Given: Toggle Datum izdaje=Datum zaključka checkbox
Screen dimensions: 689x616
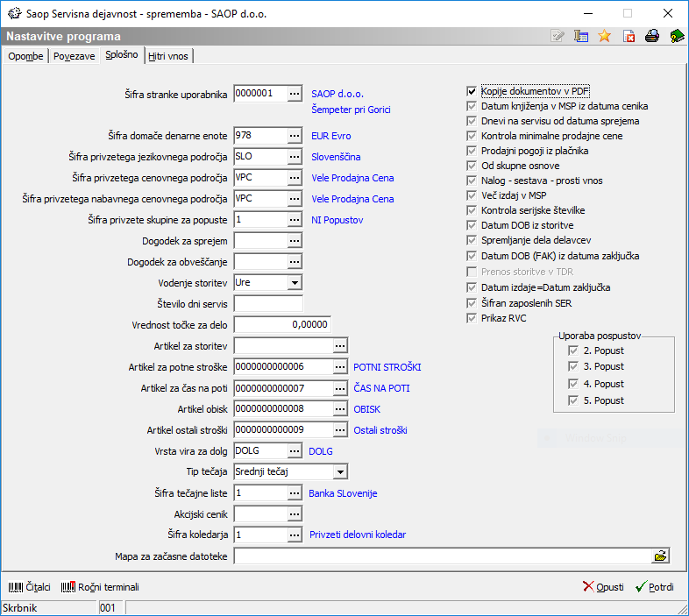Looking at the screenshot, I should [x=472, y=287].
